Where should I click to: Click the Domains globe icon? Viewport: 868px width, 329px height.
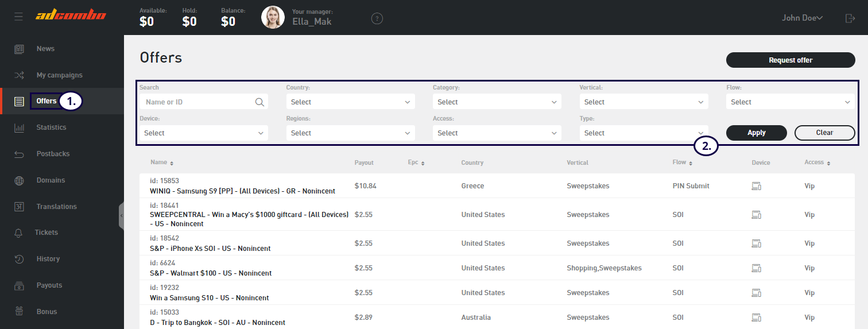[20, 180]
